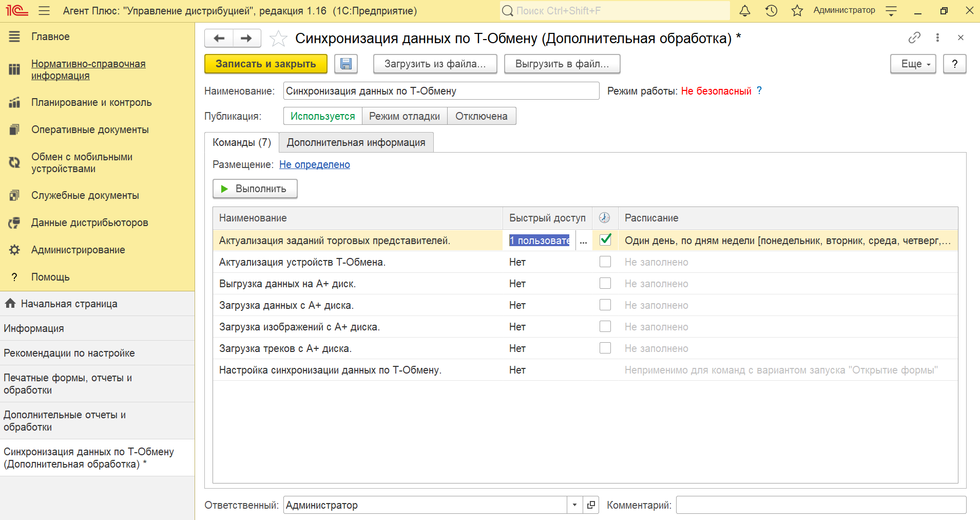The height and width of the screenshot is (520, 980).
Task: Click Выгрузить в файл button
Action: point(562,64)
